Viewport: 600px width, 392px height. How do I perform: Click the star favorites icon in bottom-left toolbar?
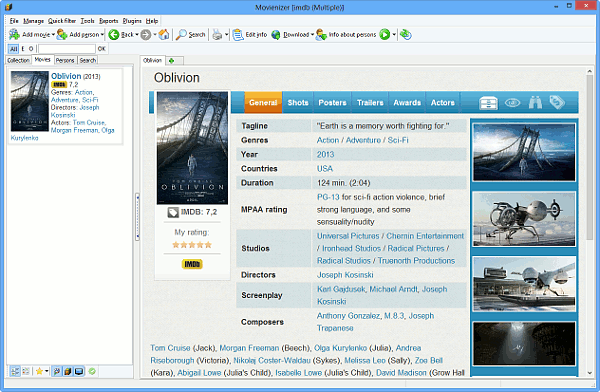point(39,371)
